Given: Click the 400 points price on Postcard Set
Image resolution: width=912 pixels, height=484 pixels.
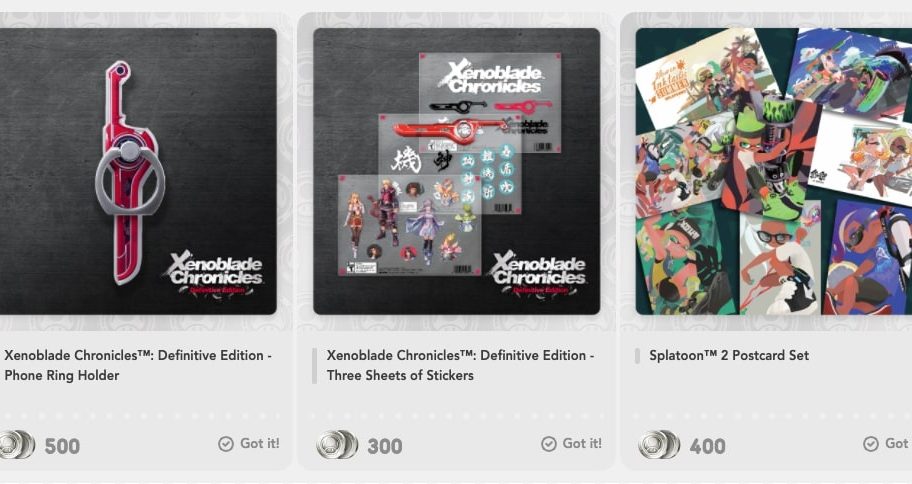Looking at the screenshot, I should [707, 446].
